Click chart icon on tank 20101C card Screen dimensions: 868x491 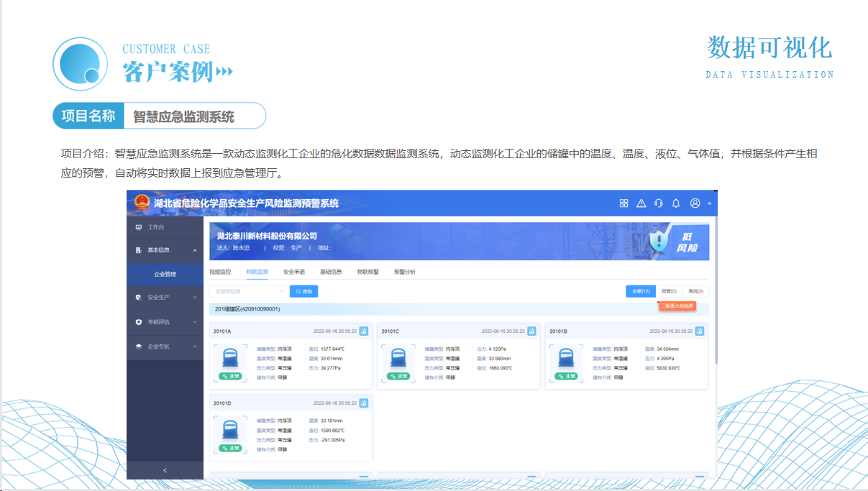pyautogui.click(x=531, y=331)
